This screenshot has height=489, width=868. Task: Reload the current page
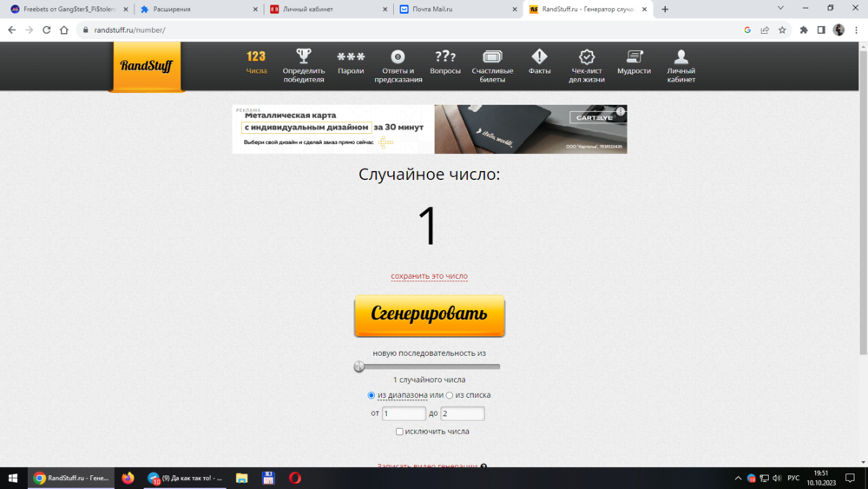click(47, 30)
